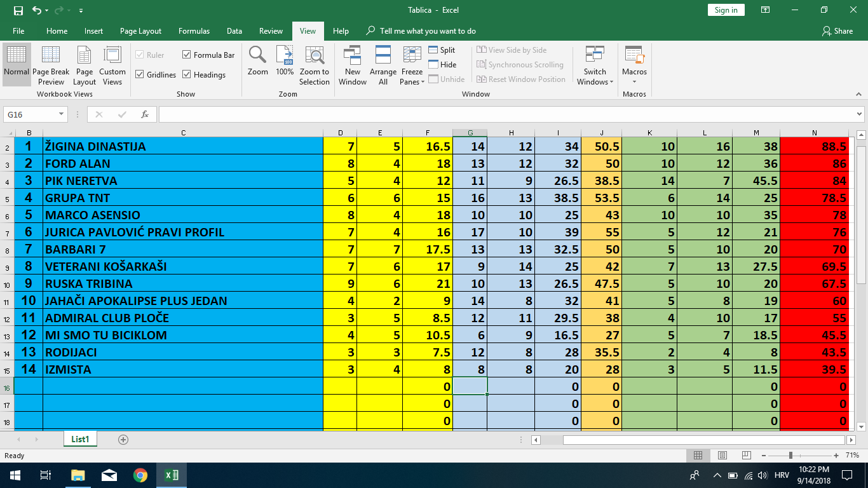Click the Page Break Preview icon
The height and width of the screenshot is (488, 868).
click(51, 56)
